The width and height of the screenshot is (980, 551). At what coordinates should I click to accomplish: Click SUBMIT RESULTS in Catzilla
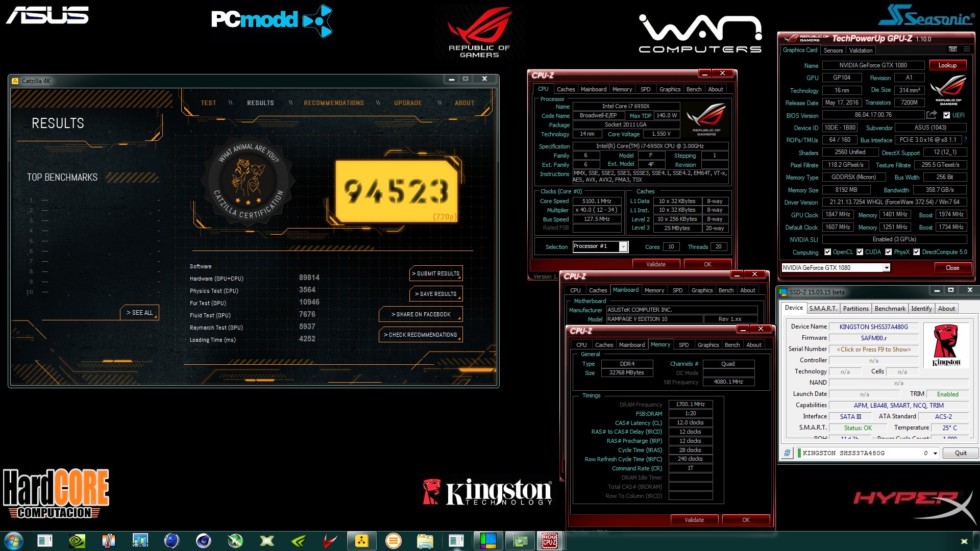point(436,273)
